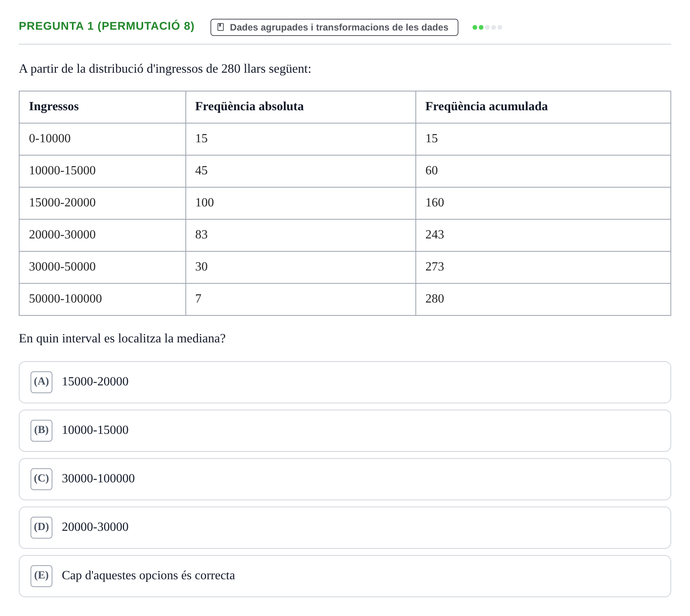Click the cumulative frequency value '60'
The height and width of the screenshot is (616, 690).
point(431,170)
